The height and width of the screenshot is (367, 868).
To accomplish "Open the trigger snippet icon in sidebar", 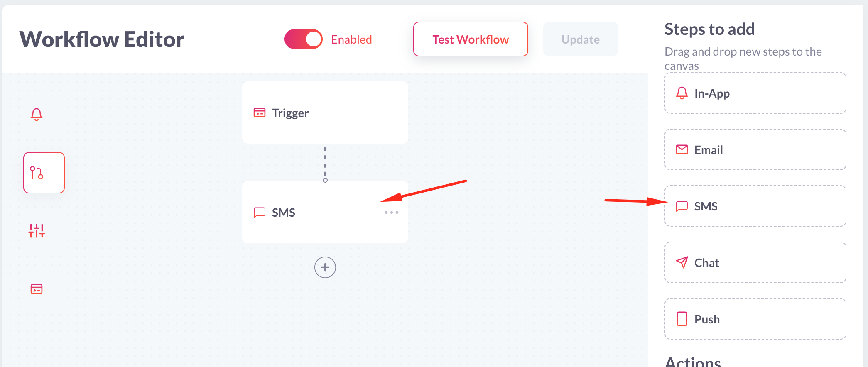I will coord(37,289).
